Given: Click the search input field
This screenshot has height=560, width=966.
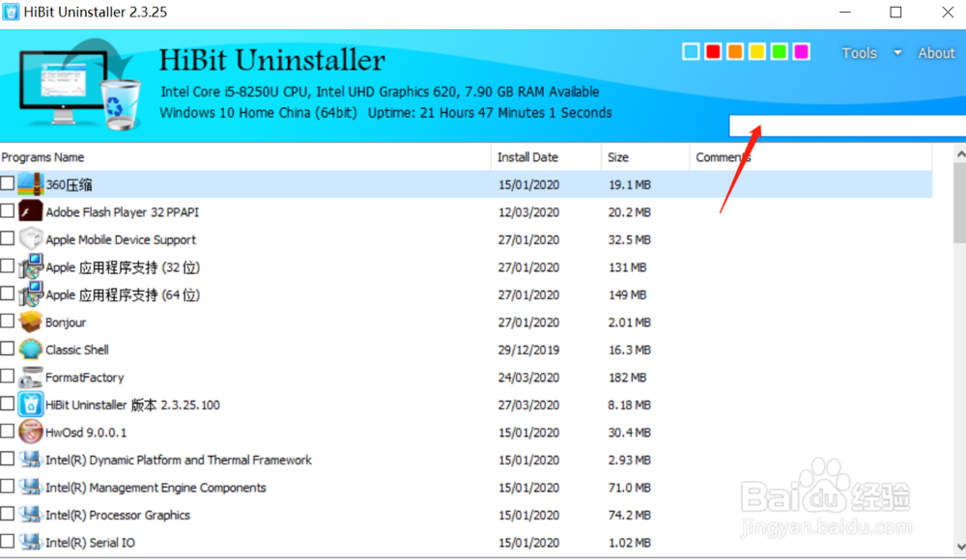Looking at the screenshot, I should [x=848, y=126].
